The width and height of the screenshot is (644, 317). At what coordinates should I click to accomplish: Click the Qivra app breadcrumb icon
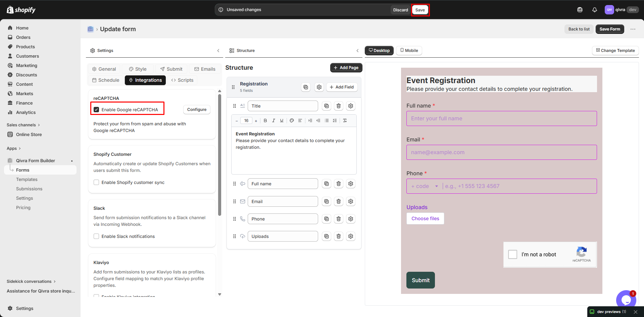point(91,29)
